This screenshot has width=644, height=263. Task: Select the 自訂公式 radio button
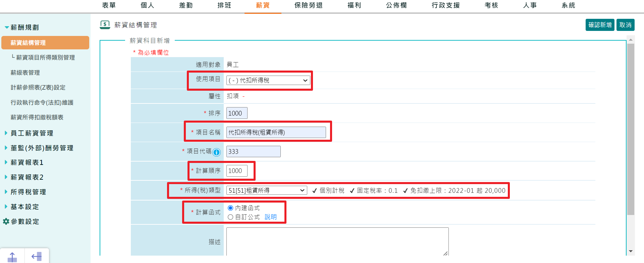tap(230, 217)
